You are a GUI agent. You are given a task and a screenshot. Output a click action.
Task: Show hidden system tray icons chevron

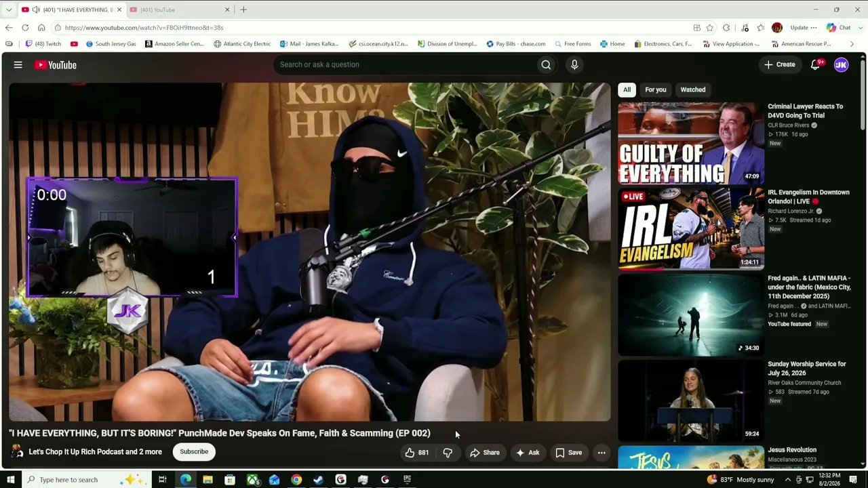click(788, 480)
